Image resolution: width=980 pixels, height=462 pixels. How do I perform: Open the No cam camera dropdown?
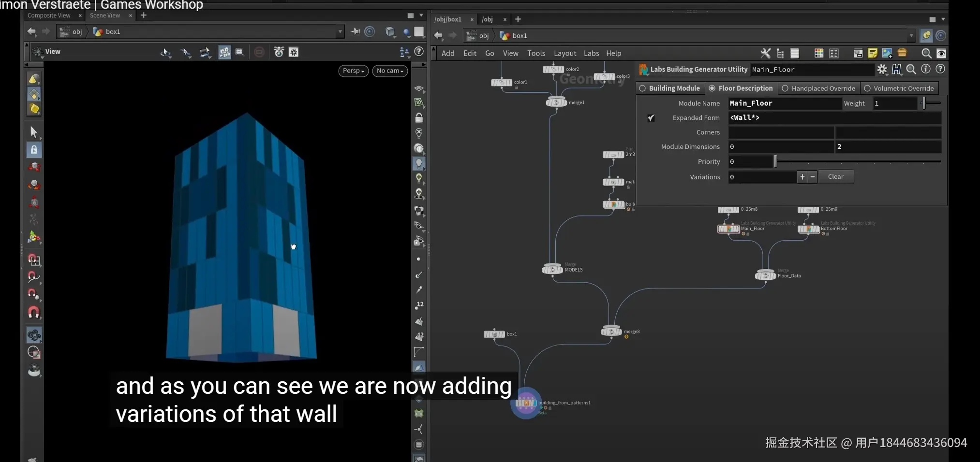[x=390, y=71]
